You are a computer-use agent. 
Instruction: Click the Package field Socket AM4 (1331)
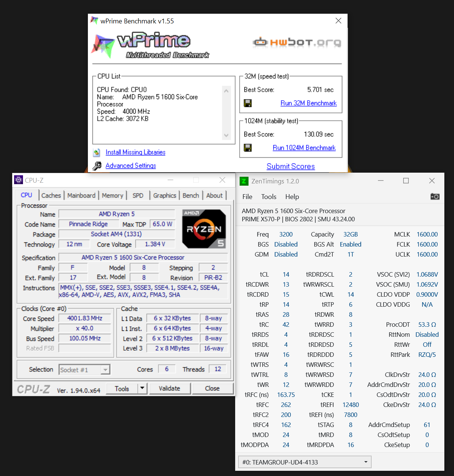tap(117, 234)
